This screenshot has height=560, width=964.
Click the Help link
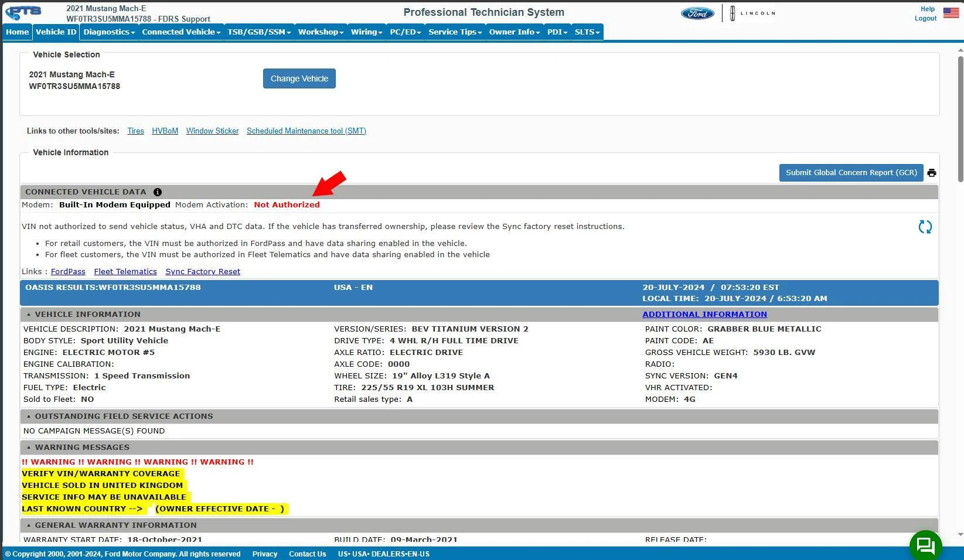click(x=928, y=9)
